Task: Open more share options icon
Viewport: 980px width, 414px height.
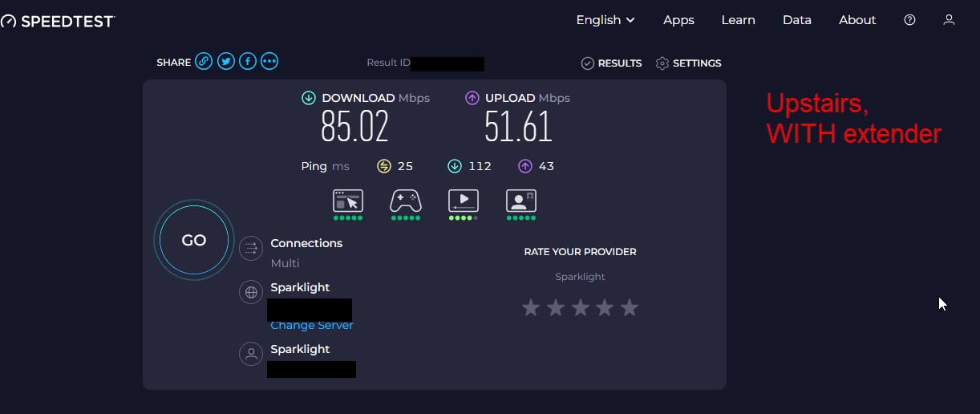Action: tap(269, 61)
